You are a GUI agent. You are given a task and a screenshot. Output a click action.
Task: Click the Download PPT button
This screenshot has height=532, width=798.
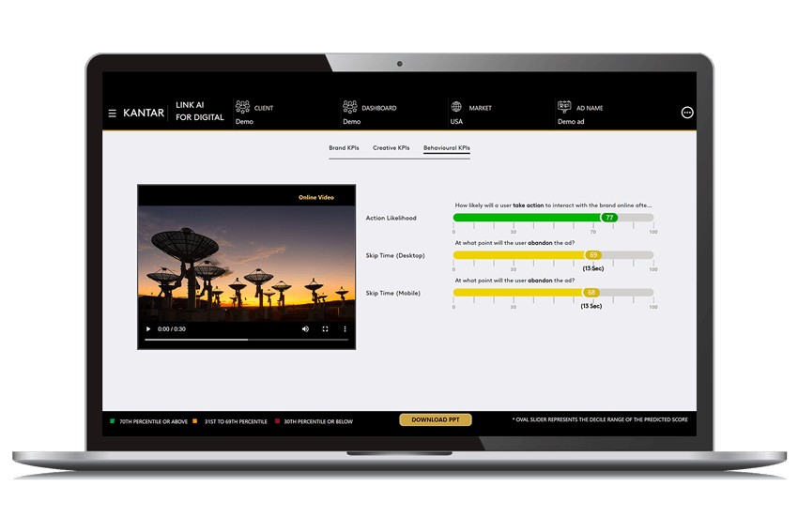tap(435, 420)
